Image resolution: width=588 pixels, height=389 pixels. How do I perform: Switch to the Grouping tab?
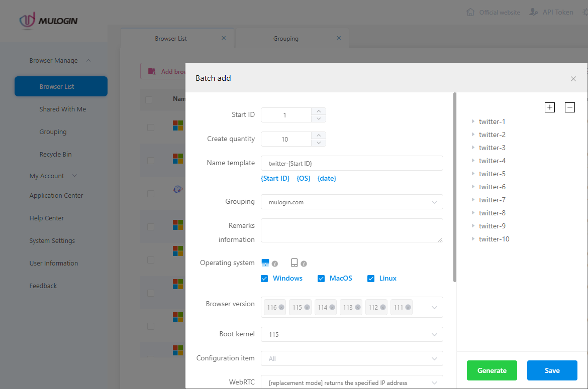coord(286,38)
